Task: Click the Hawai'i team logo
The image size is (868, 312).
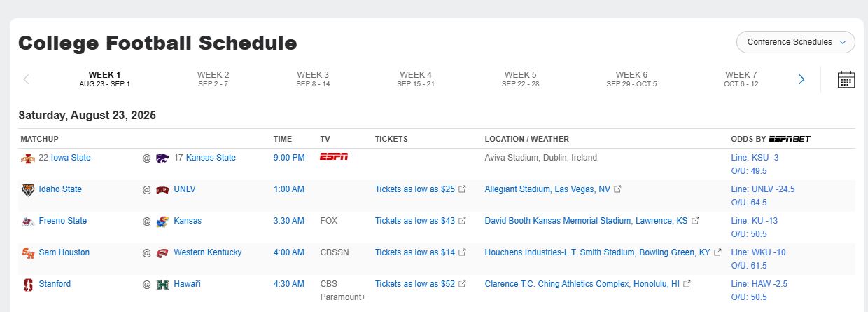Action: [162, 285]
